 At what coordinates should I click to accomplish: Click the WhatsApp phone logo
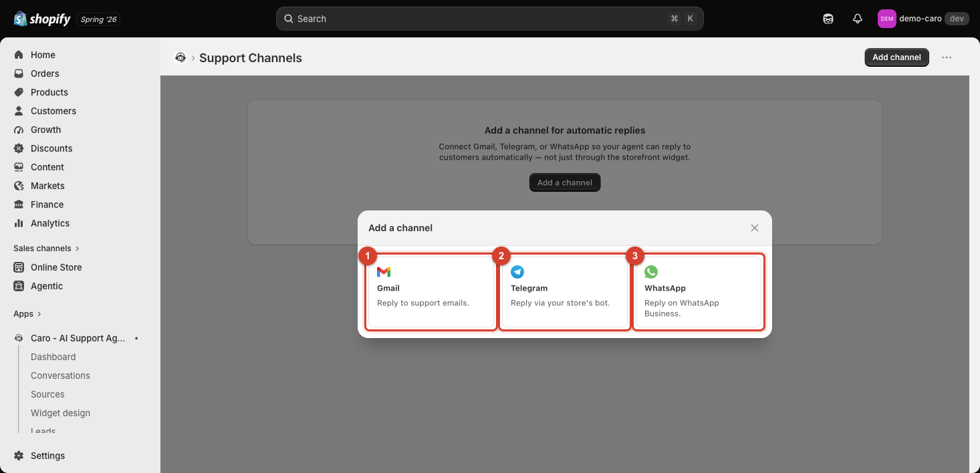(651, 272)
